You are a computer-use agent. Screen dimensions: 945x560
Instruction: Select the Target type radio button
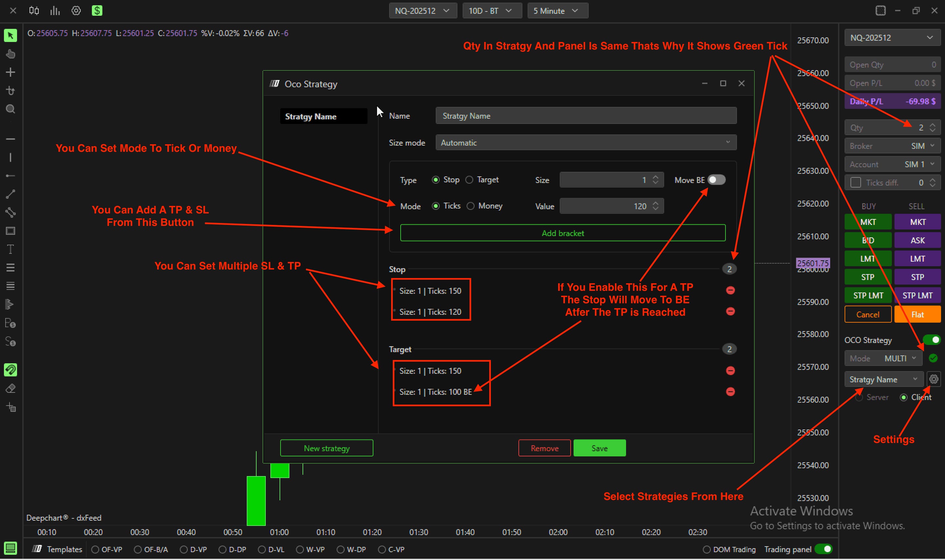469,180
